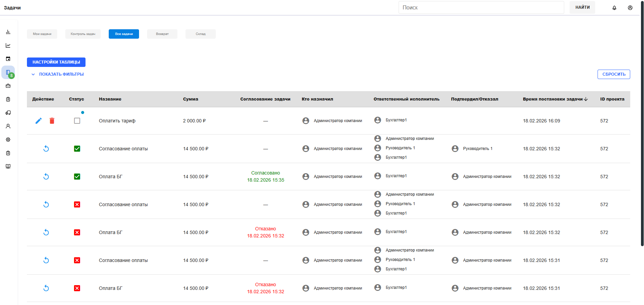Click the СБРОСИТЬ button
The width and height of the screenshot is (644, 305).
(614, 74)
